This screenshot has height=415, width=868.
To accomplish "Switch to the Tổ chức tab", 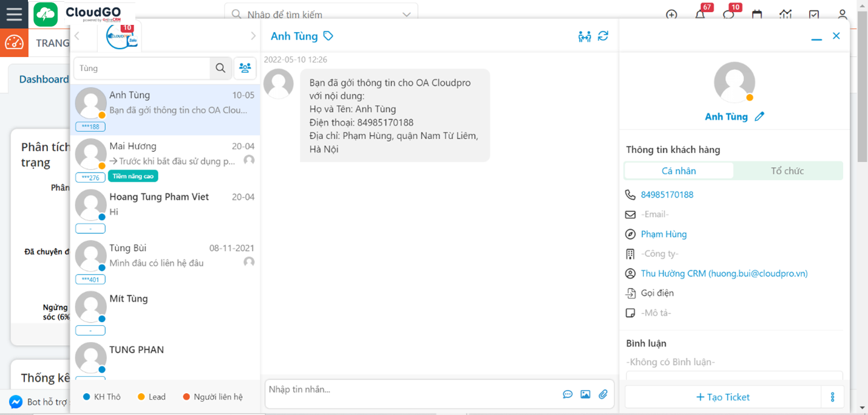I will tap(788, 171).
